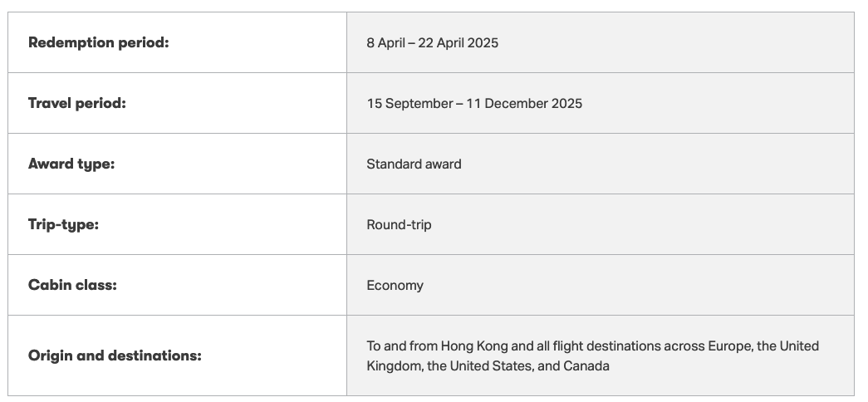
Task: Select the "Round-trip" value
Action: [x=399, y=225]
